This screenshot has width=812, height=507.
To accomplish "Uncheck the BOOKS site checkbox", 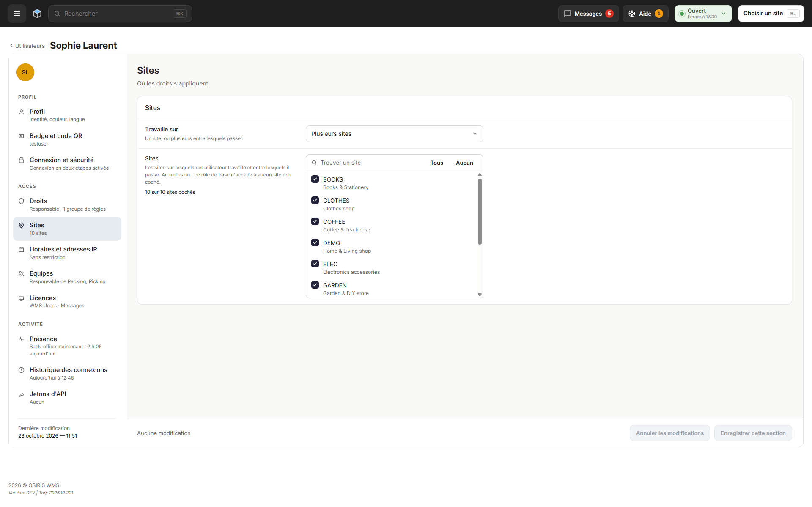I will point(315,179).
